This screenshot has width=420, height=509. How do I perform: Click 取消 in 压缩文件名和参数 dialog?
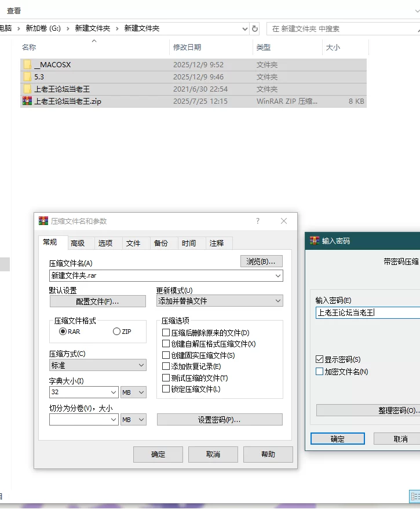213,454
